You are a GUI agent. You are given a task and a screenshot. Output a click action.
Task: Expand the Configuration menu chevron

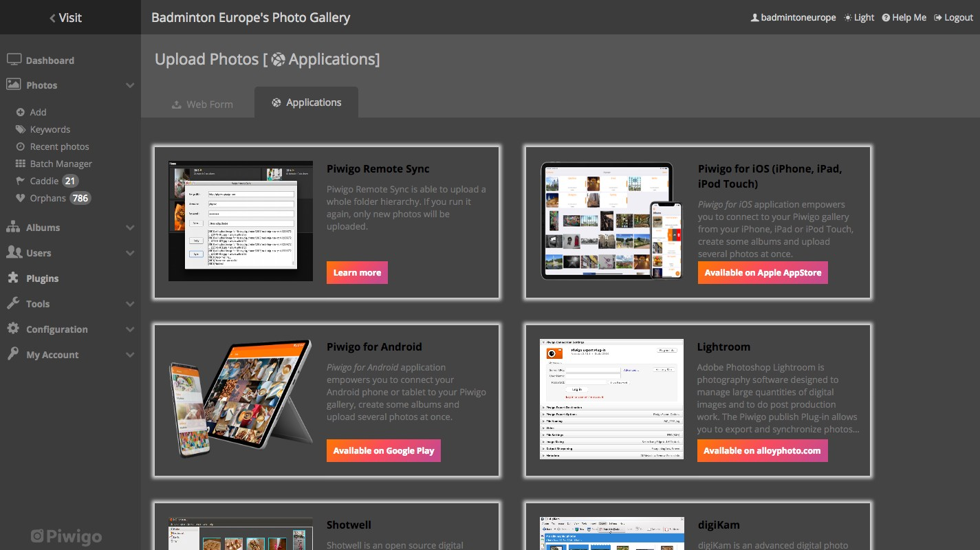130,329
